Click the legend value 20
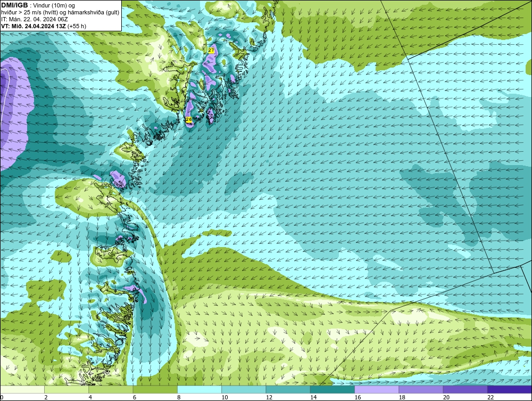Screen dimensions: 532x401 coord(446,397)
